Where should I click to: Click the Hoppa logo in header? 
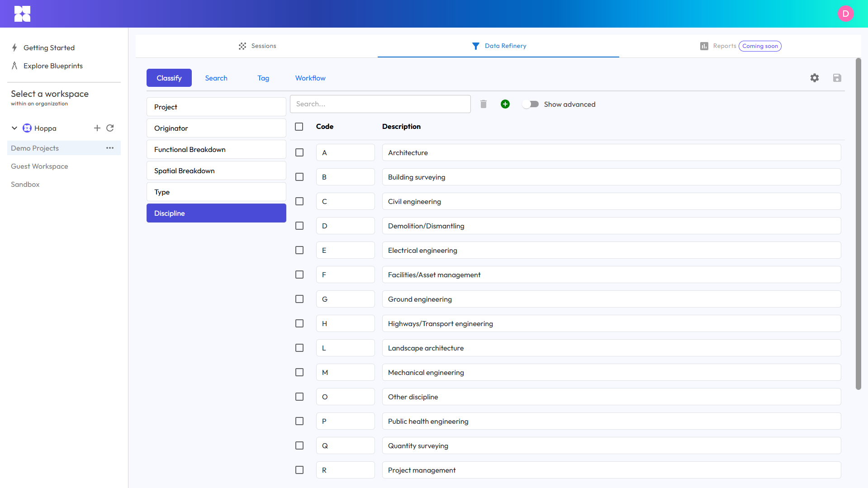(x=22, y=14)
